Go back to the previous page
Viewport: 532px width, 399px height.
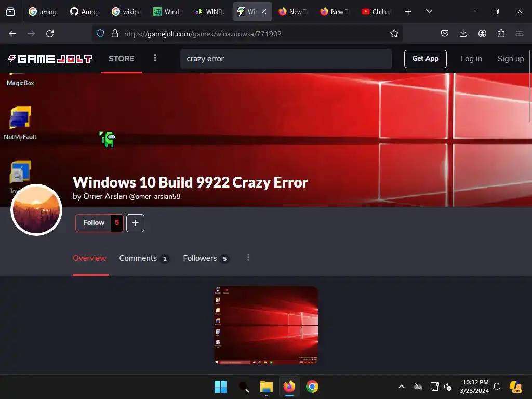click(x=12, y=34)
